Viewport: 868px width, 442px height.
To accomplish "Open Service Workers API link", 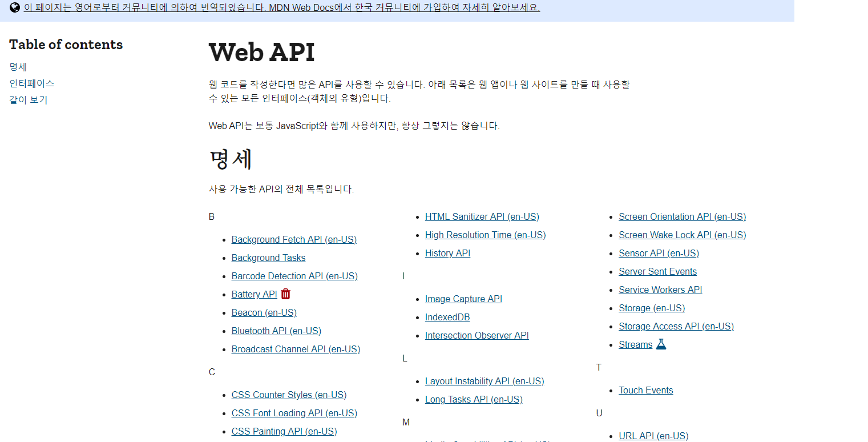I will (660, 290).
